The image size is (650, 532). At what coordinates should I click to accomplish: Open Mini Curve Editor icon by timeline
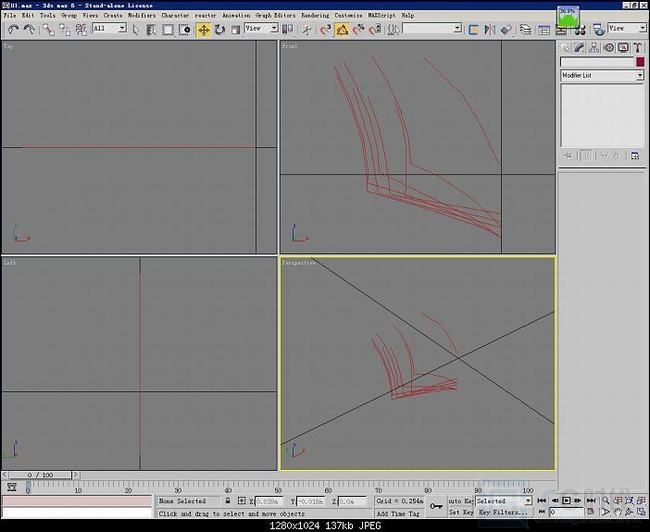12,487
